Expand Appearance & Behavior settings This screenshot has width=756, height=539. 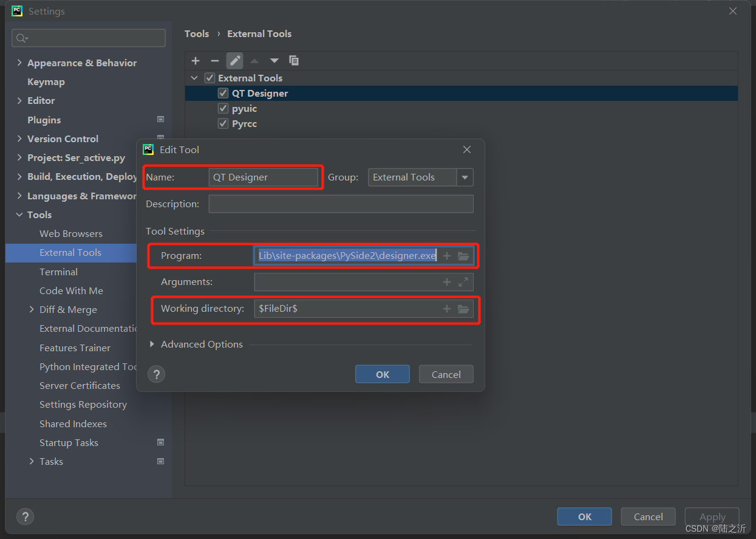[19, 63]
